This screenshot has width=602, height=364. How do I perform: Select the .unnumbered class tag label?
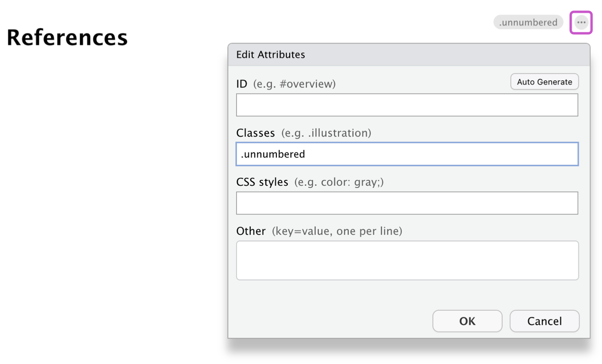pyautogui.click(x=528, y=22)
